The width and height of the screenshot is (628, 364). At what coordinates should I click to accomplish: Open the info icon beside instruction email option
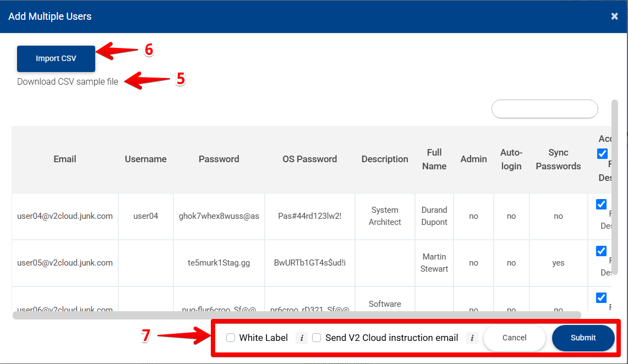tap(472, 338)
